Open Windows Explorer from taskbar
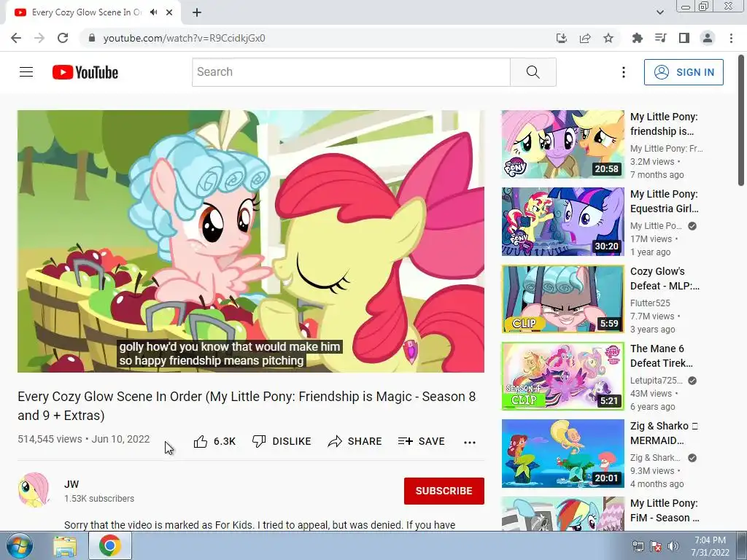The height and width of the screenshot is (560, 747). point(65,545)
